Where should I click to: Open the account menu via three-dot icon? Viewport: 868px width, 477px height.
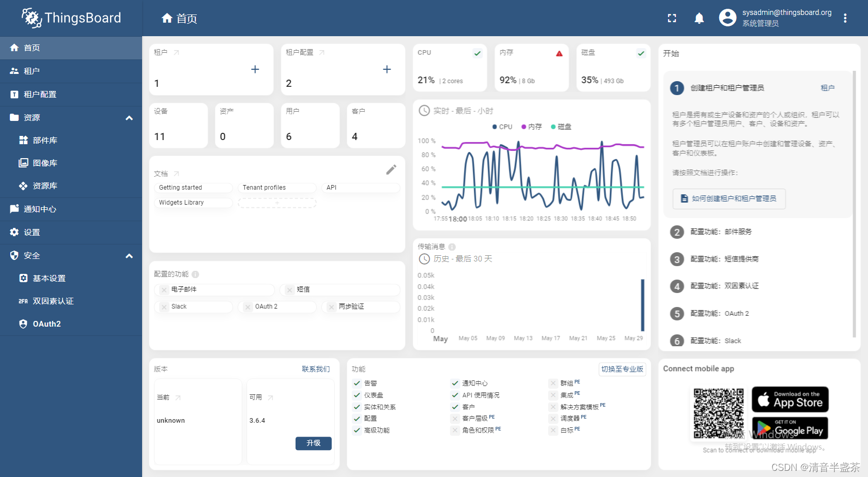[x=845, y=18]
